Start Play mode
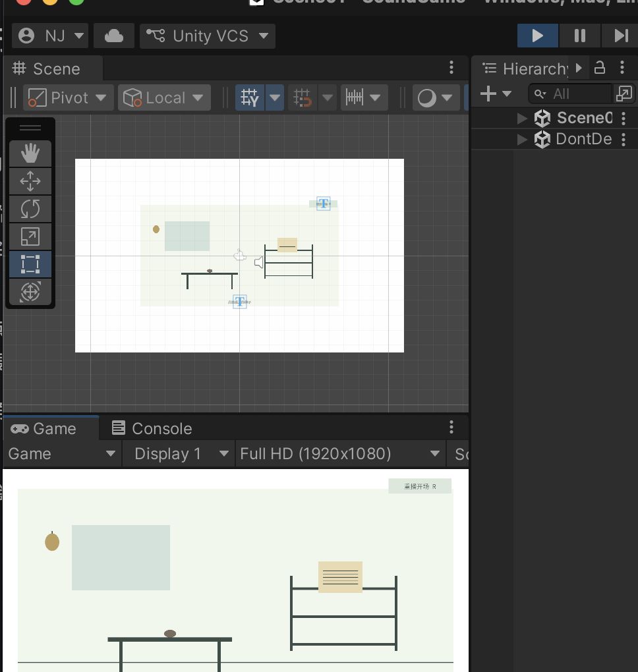The height and width of the screenshot is (672, 638). tap(538, 36)
